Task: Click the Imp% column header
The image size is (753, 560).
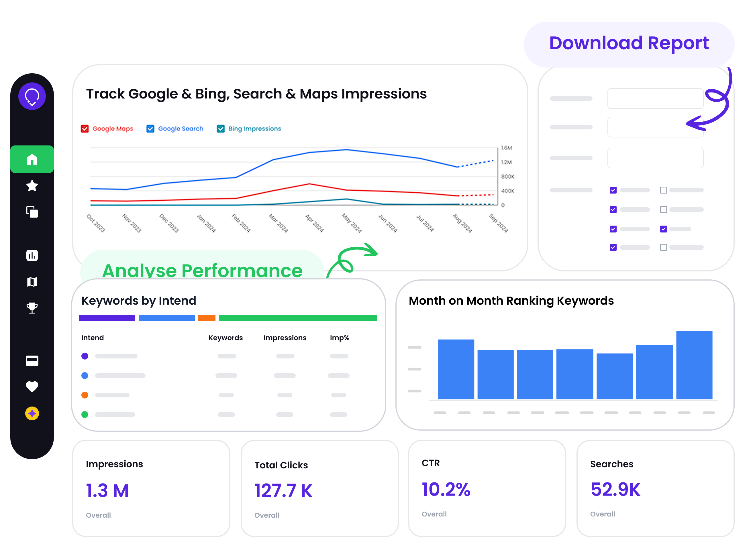Action: click(340, 338)
